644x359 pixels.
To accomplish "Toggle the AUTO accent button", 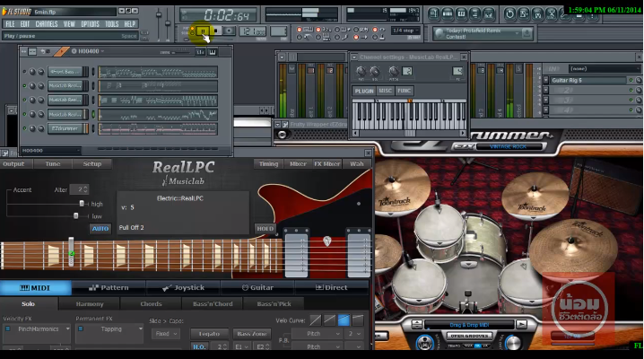I will coord(100,228).
